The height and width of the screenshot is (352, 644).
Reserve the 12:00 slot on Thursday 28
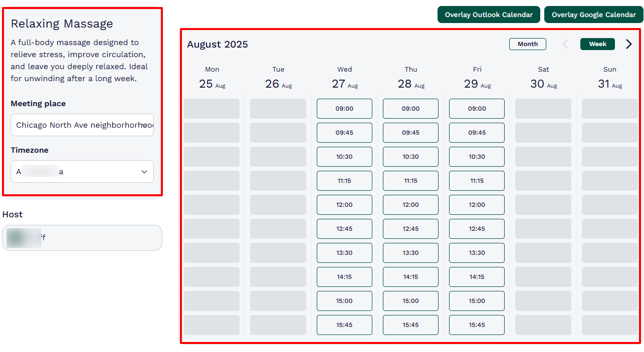[x=410, y=205]
